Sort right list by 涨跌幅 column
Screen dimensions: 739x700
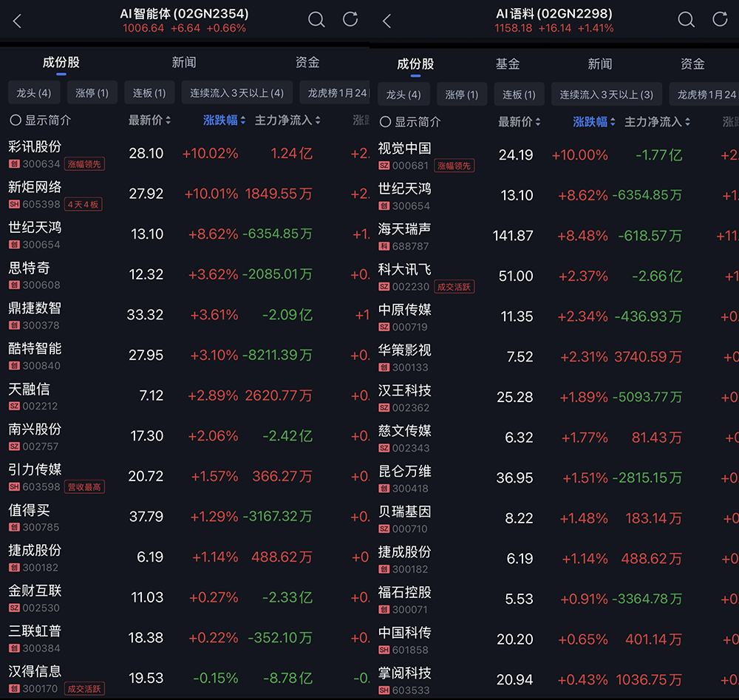coord(594,121)
